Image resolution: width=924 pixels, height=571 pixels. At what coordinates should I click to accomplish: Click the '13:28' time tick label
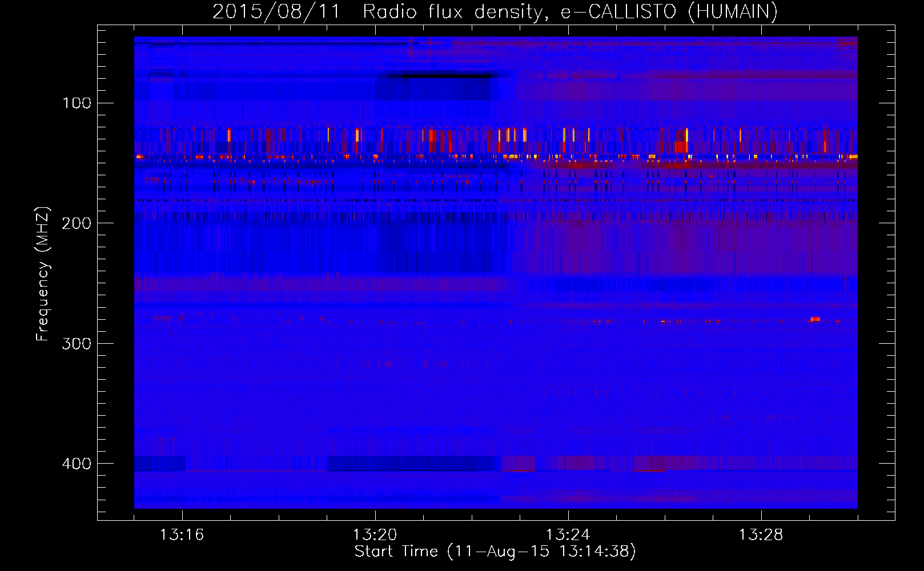point(761,534)
